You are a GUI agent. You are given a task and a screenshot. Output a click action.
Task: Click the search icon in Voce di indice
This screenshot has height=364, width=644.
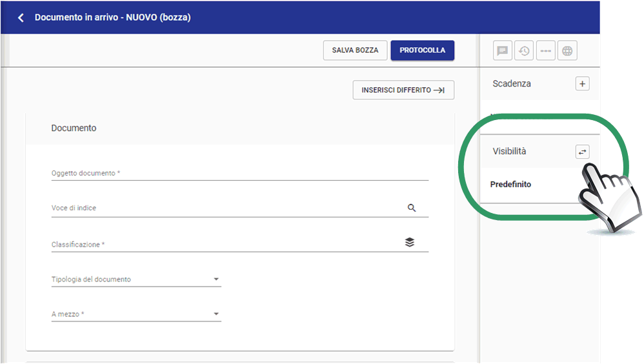(x=412, y=208)
